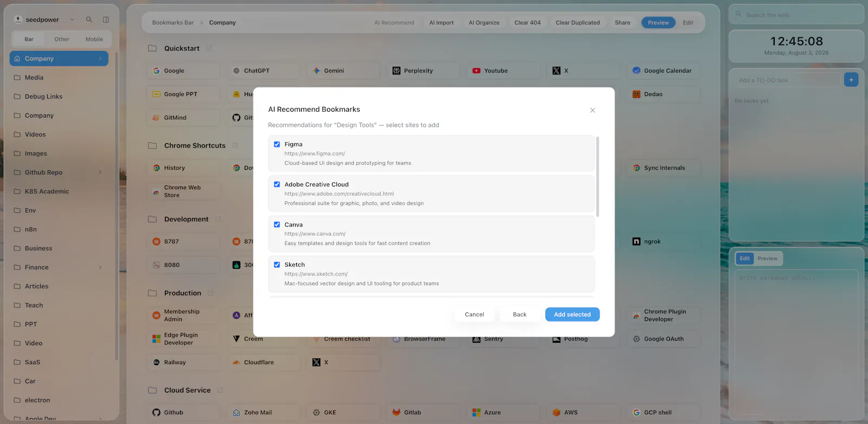
Task: Open the Google bookmark icon
Action: (x=156, y=70)
